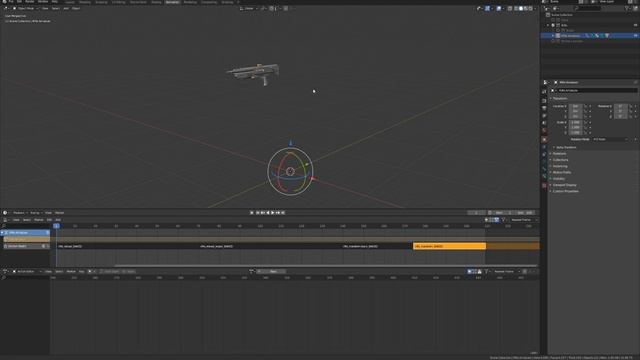Open the Object properties tab

point(544,140)
